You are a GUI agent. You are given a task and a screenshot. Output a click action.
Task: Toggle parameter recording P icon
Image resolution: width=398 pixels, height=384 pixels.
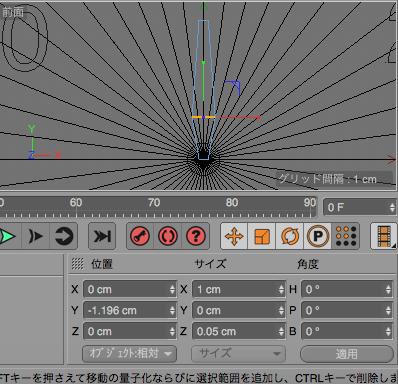(318, 236)
